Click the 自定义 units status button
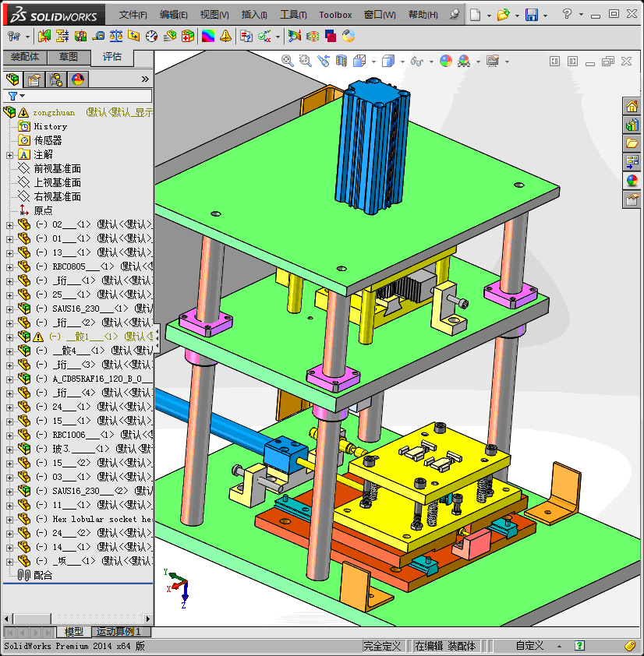The image size is (644, 656). (x=529, y=646)
